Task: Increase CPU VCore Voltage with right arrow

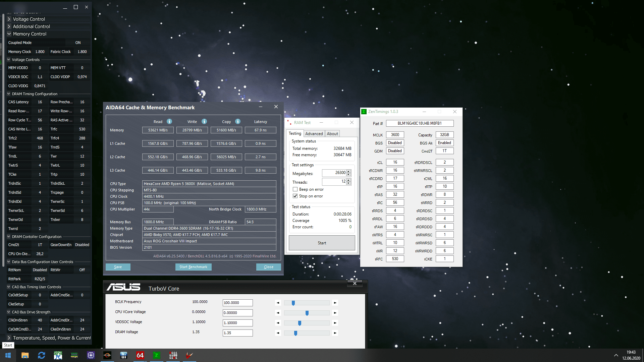Action: tap(335, 313)
